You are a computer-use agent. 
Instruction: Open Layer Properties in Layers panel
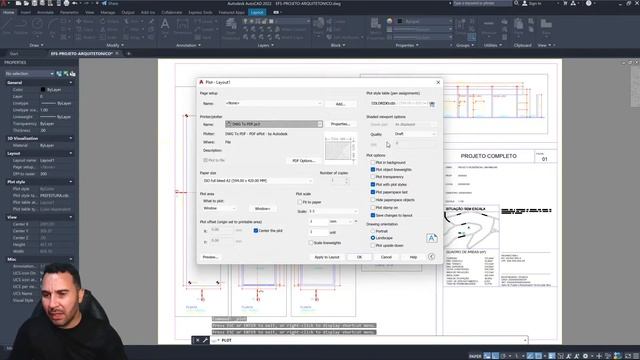[x=231, y=29]
